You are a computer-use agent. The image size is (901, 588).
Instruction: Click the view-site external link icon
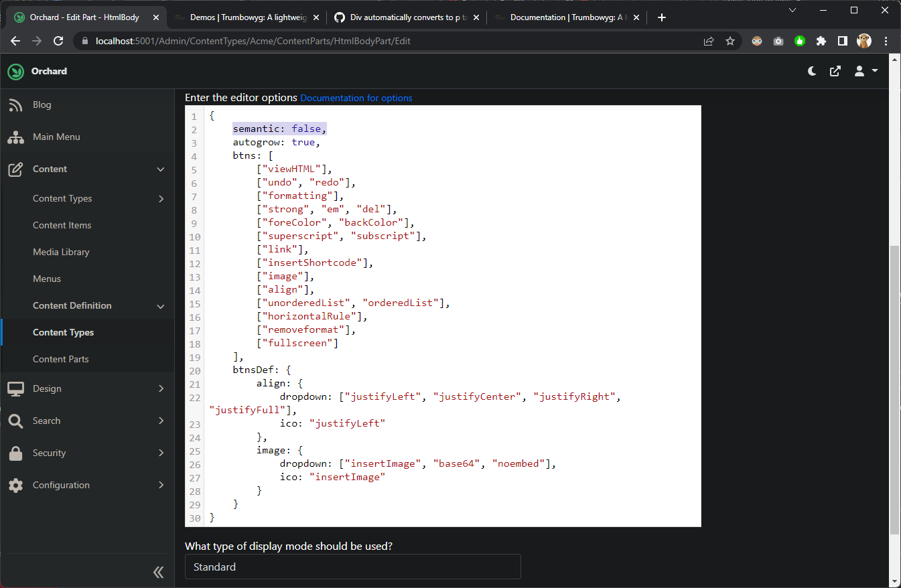tap(835, 71)
